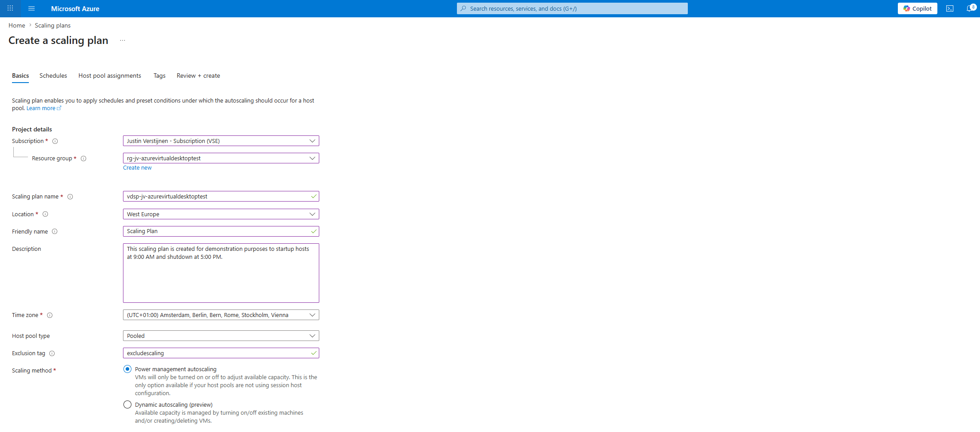Show Exclusion tag info icon
Viewport: 980px width, 432px height.
click(52, 353)
